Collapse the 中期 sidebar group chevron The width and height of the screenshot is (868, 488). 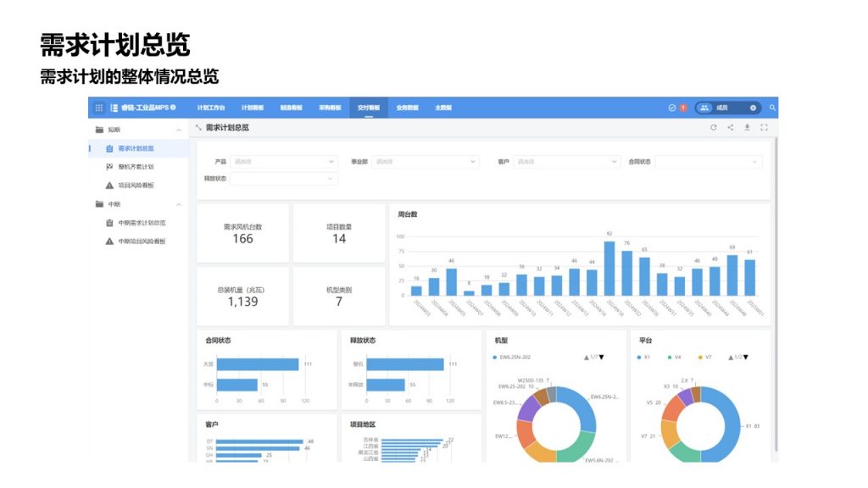[179, 205]
